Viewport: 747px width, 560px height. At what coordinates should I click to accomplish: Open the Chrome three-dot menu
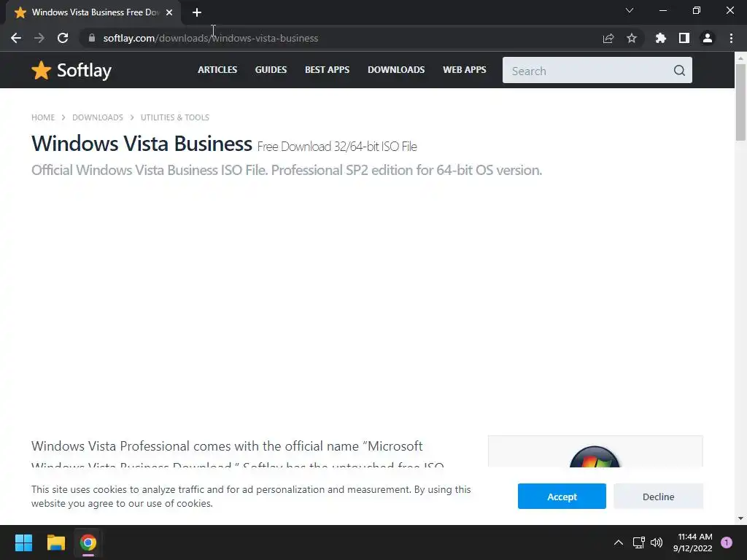click(731, 38)
